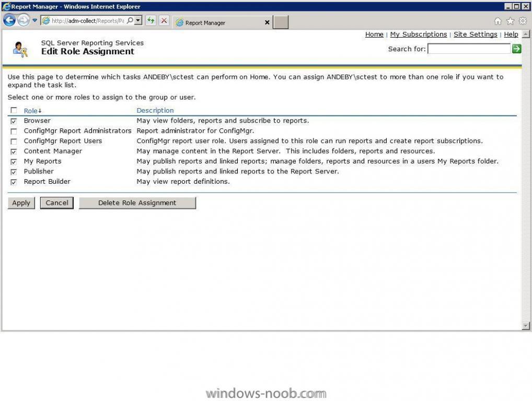Click the Apply button
This screenshot has height=401, width=532.
pyautogui.click(x=21, y=203)
